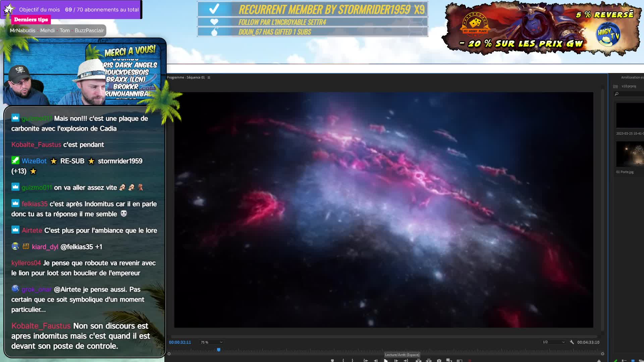Click the Follow par l'incroyable SETTR4 banner
Image resolution: width=644 pixels, height=362 pixels.
point(312,22)
